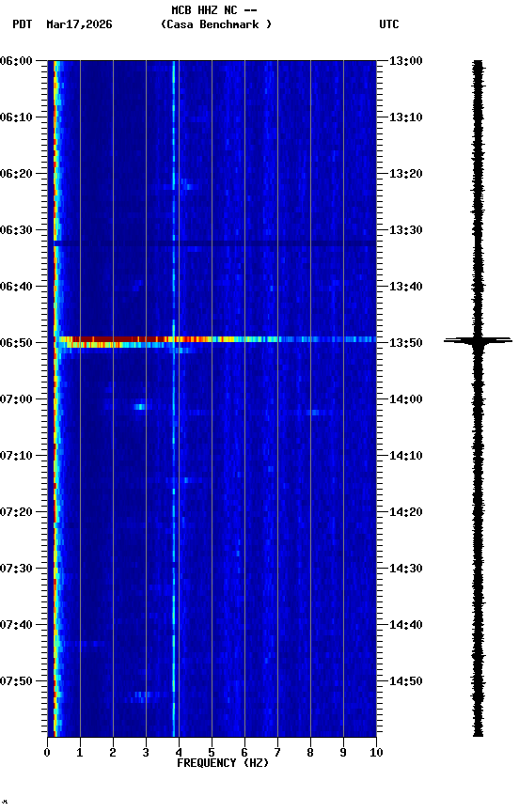This screenshot has width=519, height=812.
Task: Click the '14:00' UTC time label
Action: [406, 399]
